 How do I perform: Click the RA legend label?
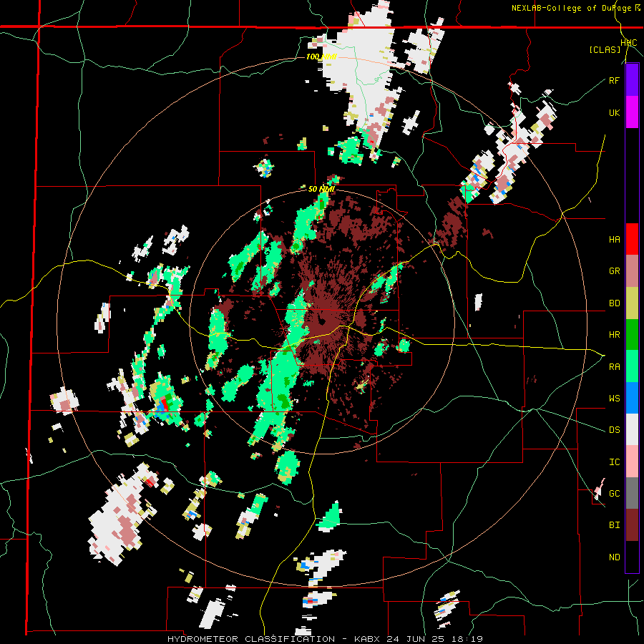[x=614, y=366]
